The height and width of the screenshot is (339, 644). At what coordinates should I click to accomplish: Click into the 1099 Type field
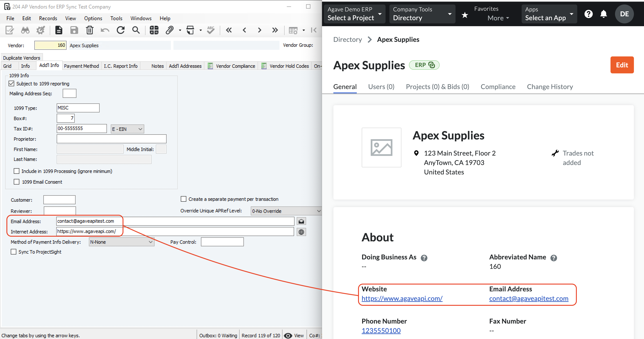point(78,108)
